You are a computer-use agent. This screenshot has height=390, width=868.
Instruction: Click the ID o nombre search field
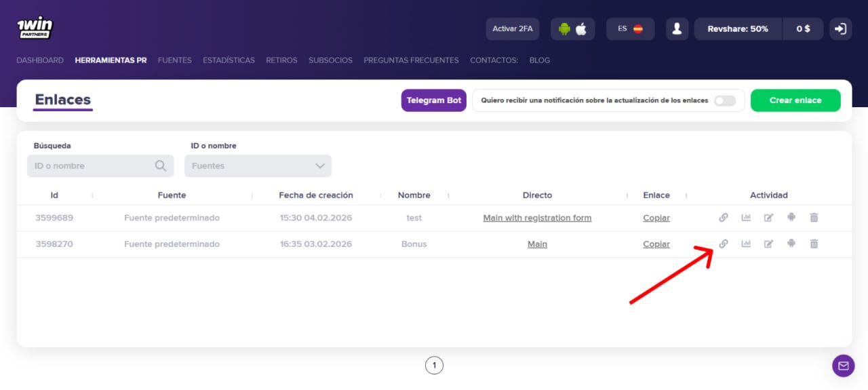[92, 166]
